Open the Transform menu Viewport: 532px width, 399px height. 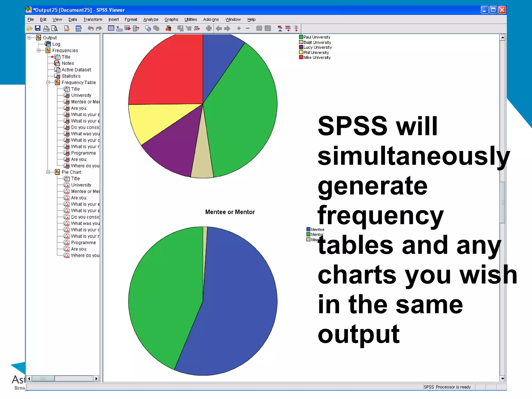93,19
